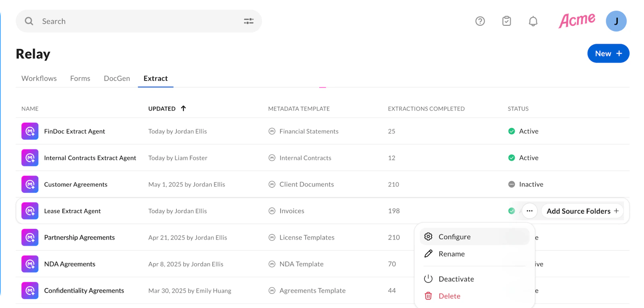Screen dimensions: 644x308
Task: Click the Inactive status text
Action: click(531, 184)
